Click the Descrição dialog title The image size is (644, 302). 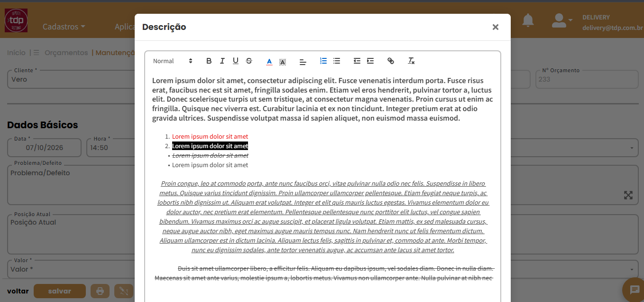[x=164, y=27]
